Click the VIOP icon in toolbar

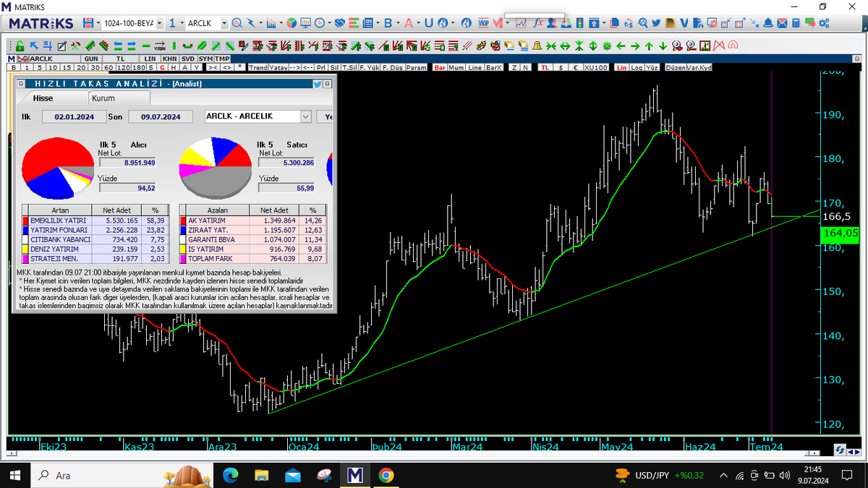[482, 22]
